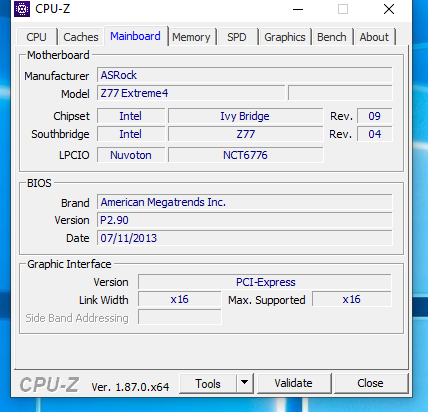428x412 pixels.
Task: Open the Bench tab
Action: click(332, 37)
